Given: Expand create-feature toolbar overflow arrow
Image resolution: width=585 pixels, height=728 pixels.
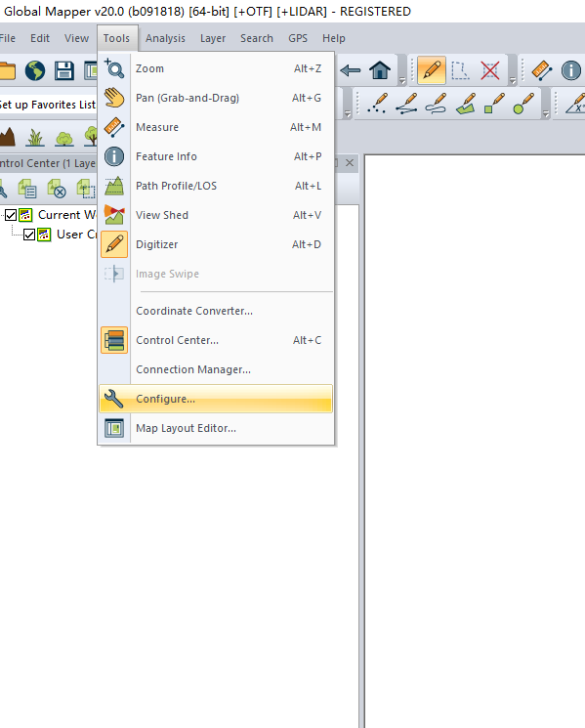Looking at the screenshot, I should pyautogui.click(x=546, y=113).
